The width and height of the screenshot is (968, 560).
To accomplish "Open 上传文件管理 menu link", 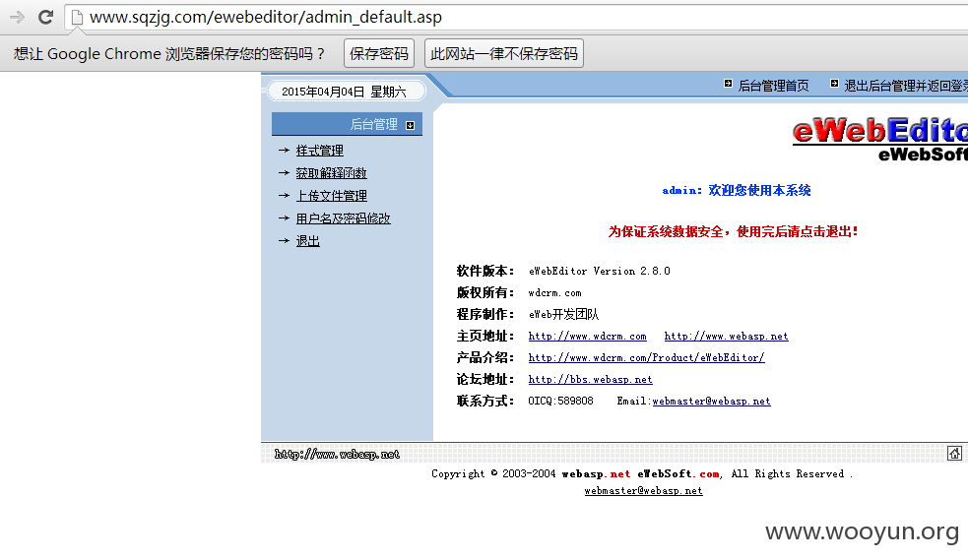I will 332,196.
